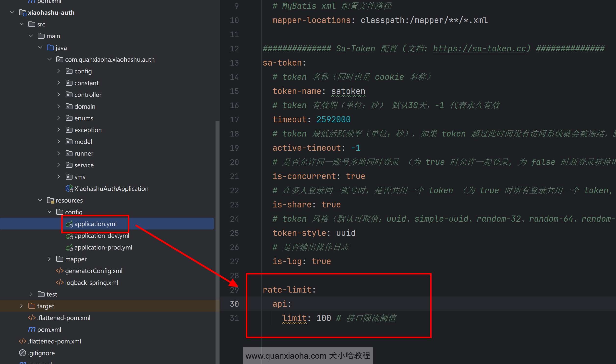
Task: Click the xiaohashu-auth module folder icon
Action: (x=22, y=12)
